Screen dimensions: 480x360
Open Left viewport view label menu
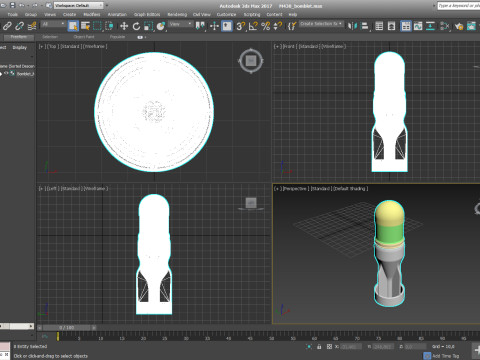[52, 189]
